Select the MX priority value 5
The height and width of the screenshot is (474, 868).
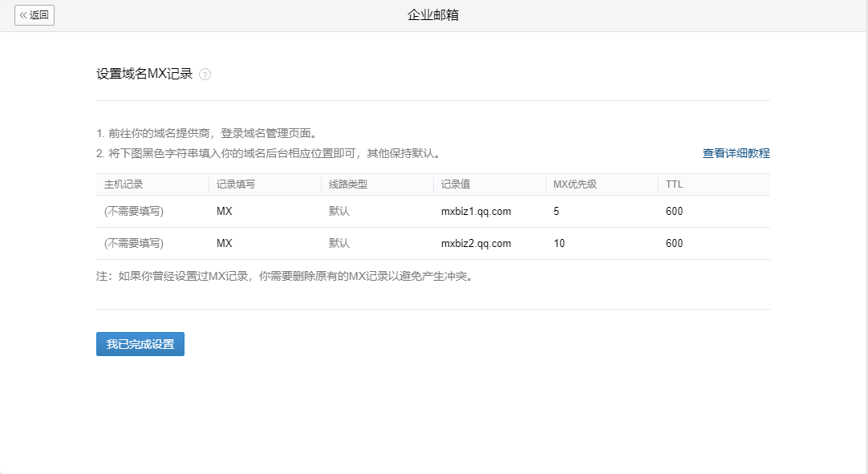click(558, 211)
